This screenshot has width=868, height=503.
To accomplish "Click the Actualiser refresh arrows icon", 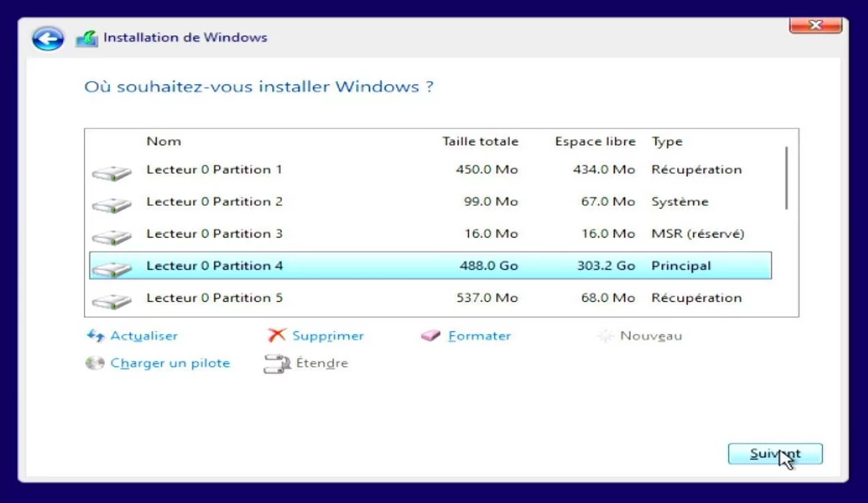I will coord(96,335).
